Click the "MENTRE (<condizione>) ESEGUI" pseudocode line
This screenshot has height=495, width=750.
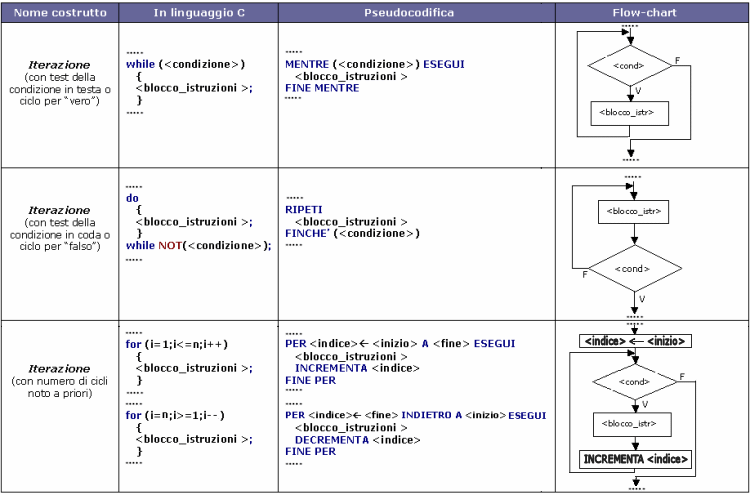pos(375,64)
